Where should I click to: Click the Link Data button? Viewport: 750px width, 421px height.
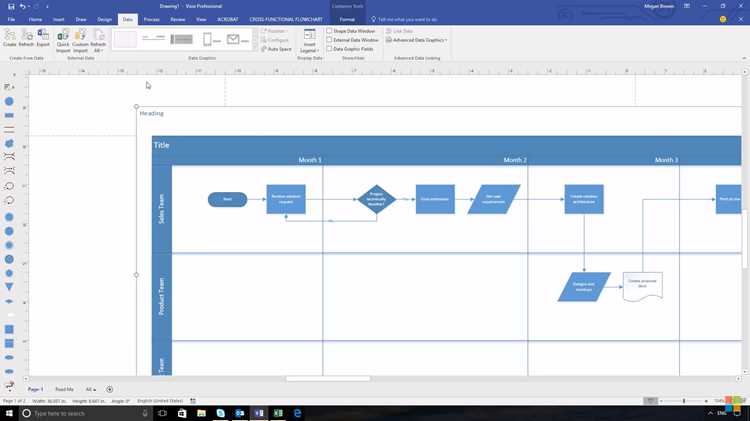[399, 31]
